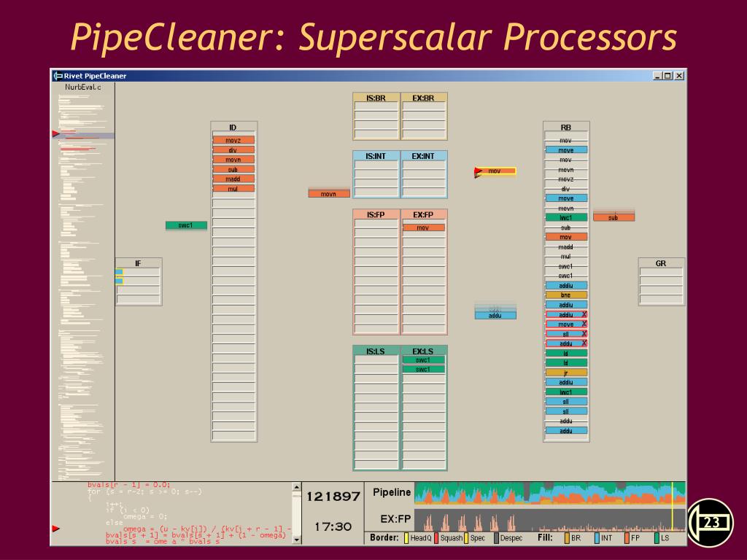Click the EX:FP utilization graph
The image size is (747, 560).
550,520
